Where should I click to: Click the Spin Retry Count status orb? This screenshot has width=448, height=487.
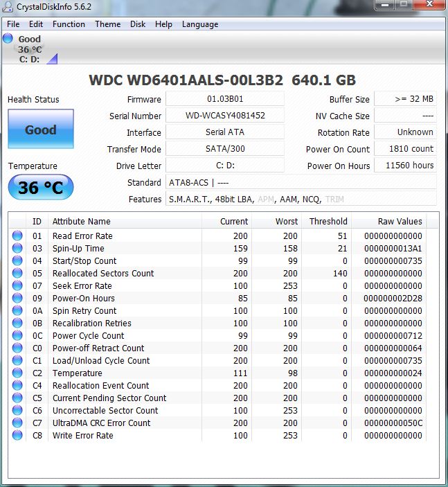(x=17, y=310)
